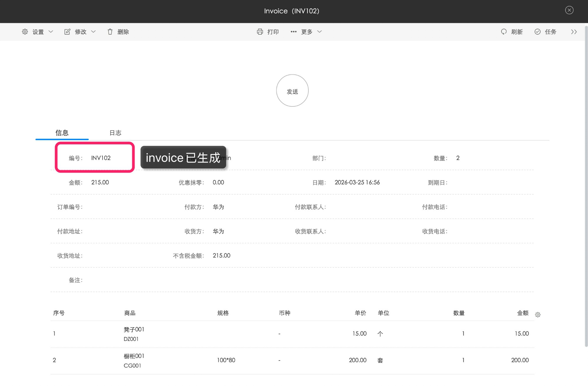
Task: Click the 删除 button label
Action: [123, 32]
